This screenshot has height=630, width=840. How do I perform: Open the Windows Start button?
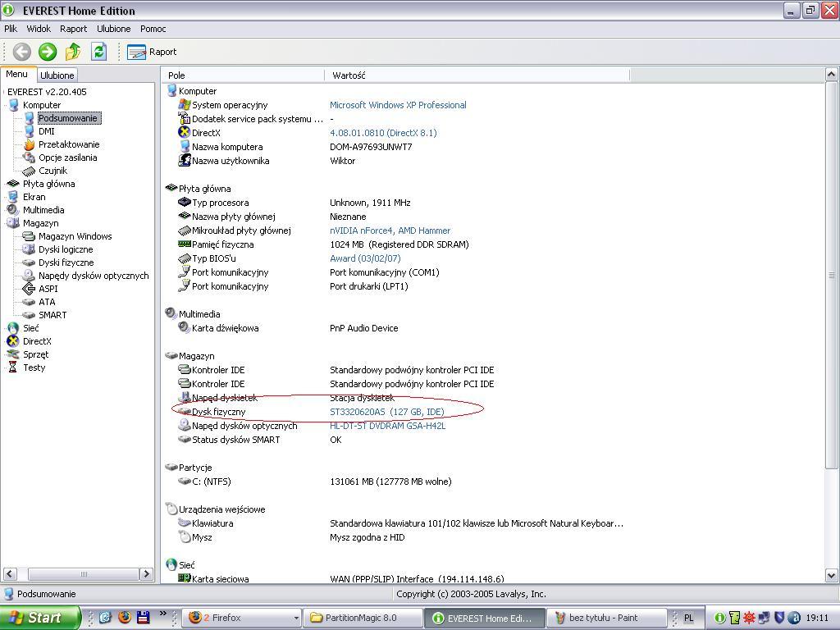(x=40, y=618)
